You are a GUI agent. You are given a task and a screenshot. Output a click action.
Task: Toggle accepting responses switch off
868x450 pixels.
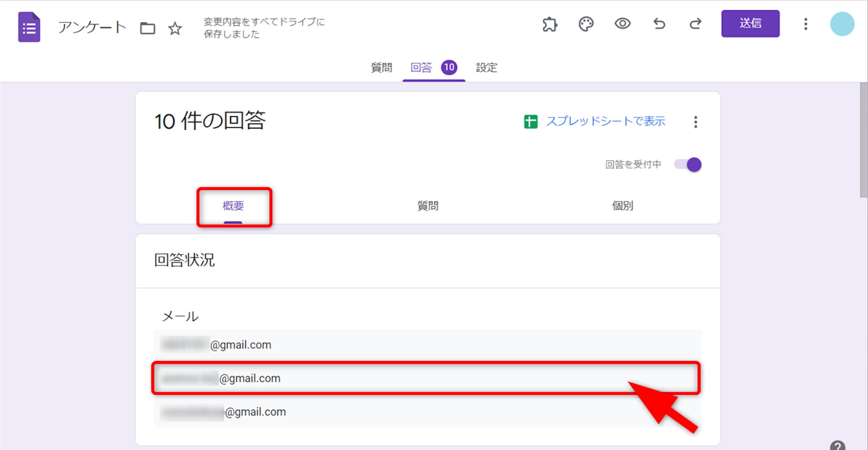688,165
